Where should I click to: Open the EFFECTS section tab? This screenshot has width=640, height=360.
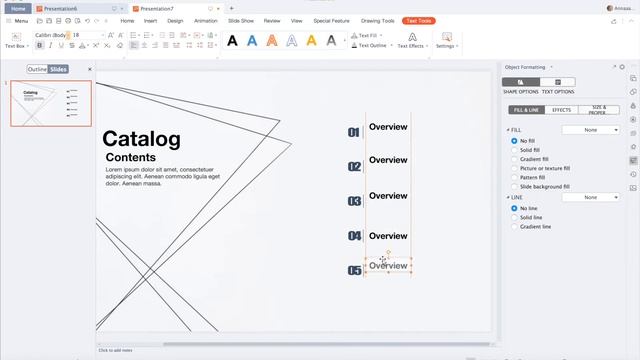click(x=562, y=110)
